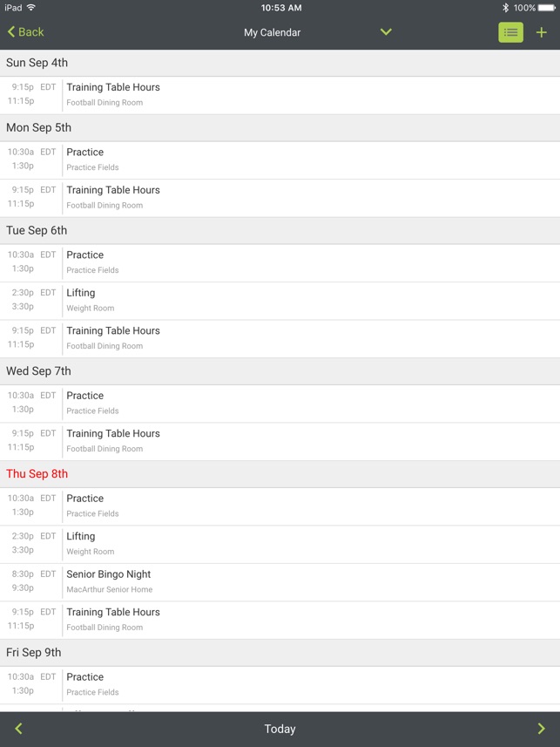The width and height of the screenshot is (560, 747).
Task: Open Thursday Sep 8th Training Table Hours
Action: (x=280, y=620)
